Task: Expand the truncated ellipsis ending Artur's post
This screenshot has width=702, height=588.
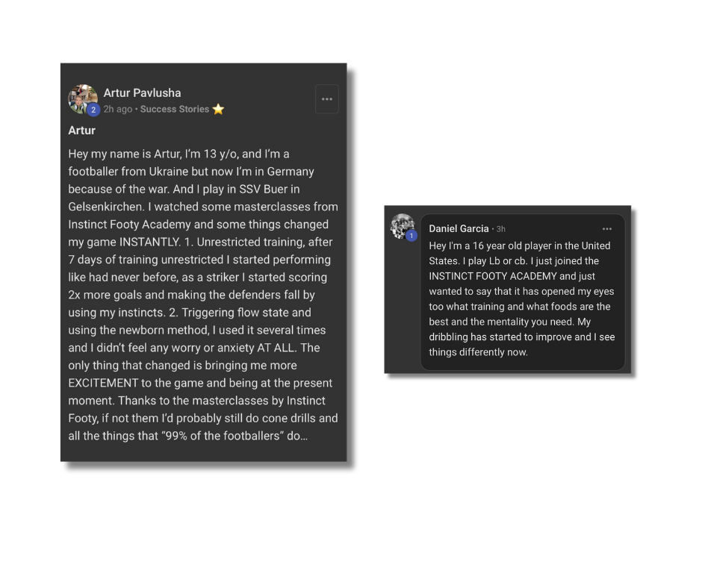Action: (302, 436)
